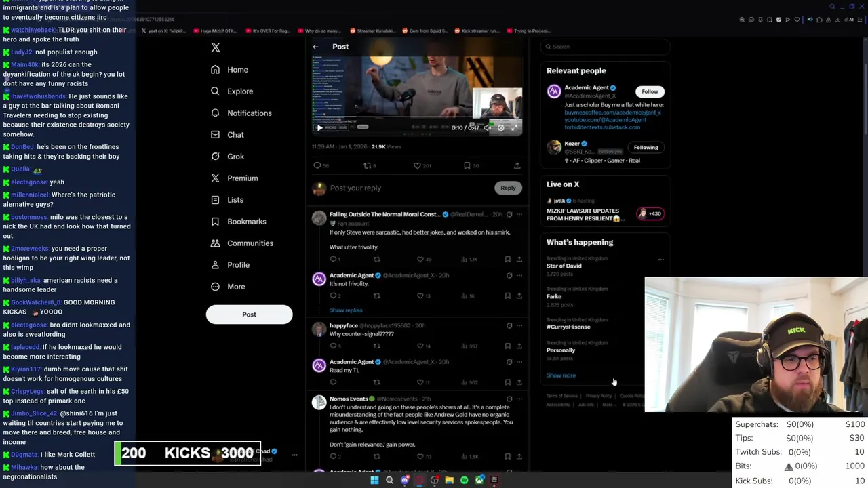Screen dimensions: 868x488
Task: Like the 'What utter frivolity' reply
Action: (x=420, y=259)
